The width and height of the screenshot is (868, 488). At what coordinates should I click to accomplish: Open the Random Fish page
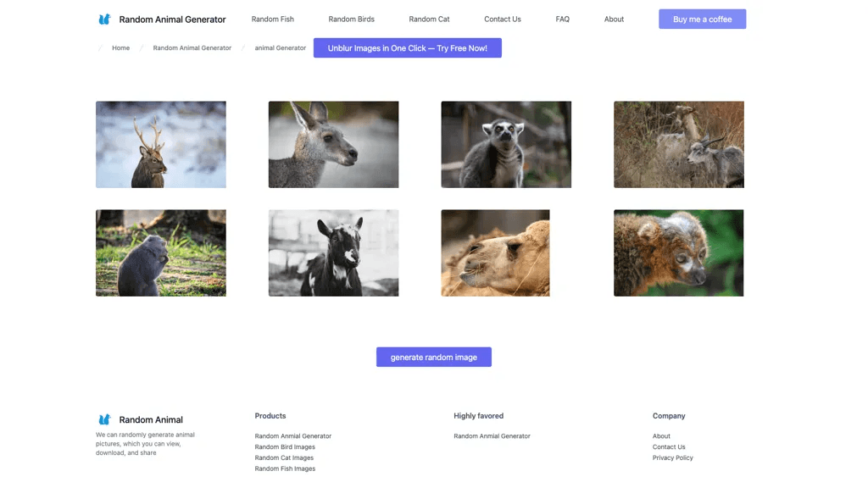272,19
